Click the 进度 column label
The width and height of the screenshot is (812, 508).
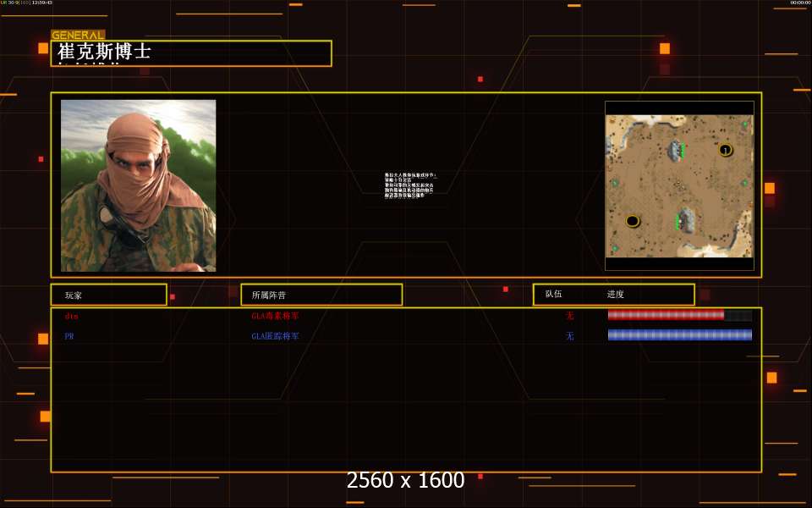point(615,295)
